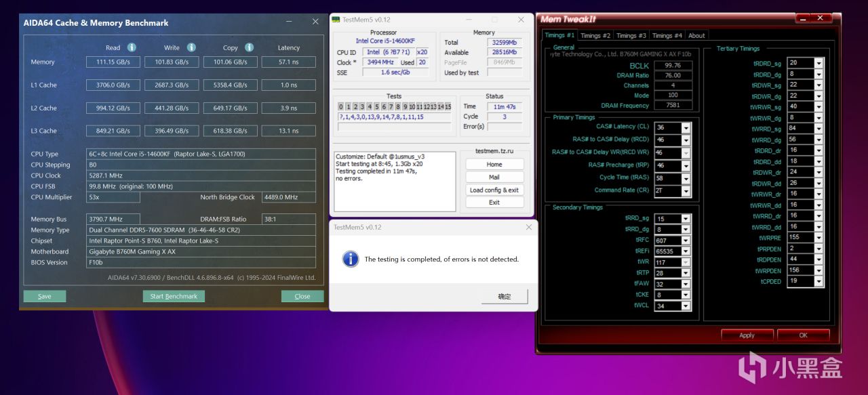Click Memory Write value 101.83 GB/s
The width and height of the screenshot is (868, 395).
pos(172,62)
